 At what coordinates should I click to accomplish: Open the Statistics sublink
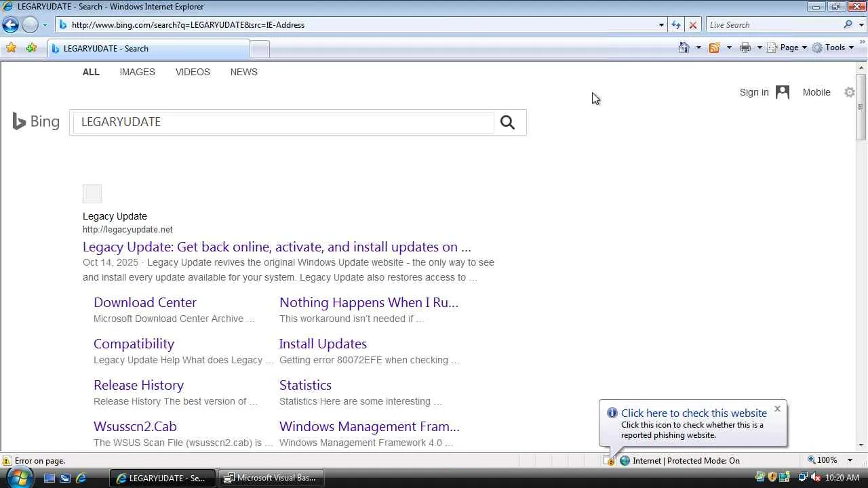(x=305, y=385)
